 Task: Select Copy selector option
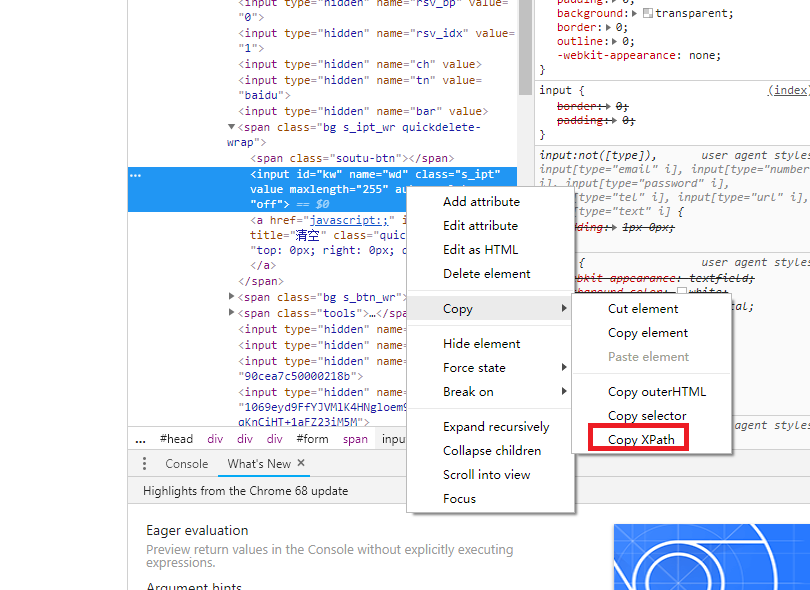(647, 416)
